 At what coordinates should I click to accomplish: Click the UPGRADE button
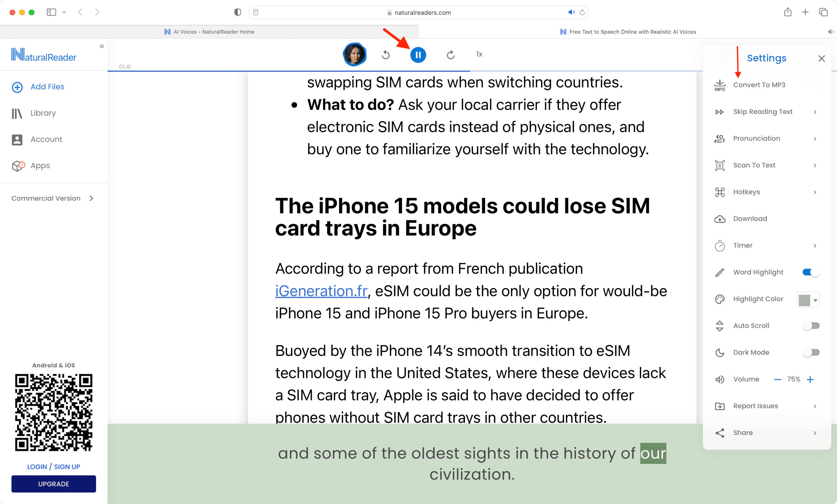pos(53,484)
